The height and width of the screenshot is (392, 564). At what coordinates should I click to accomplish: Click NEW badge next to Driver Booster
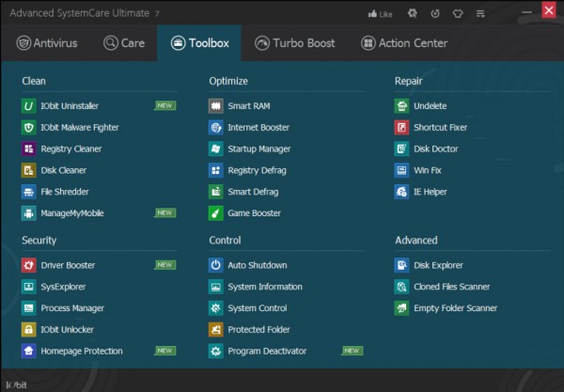pos(165,265)
